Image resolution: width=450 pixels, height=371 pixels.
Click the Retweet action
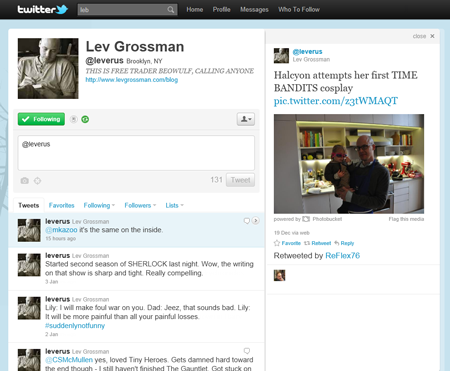(x=317, y=243)
